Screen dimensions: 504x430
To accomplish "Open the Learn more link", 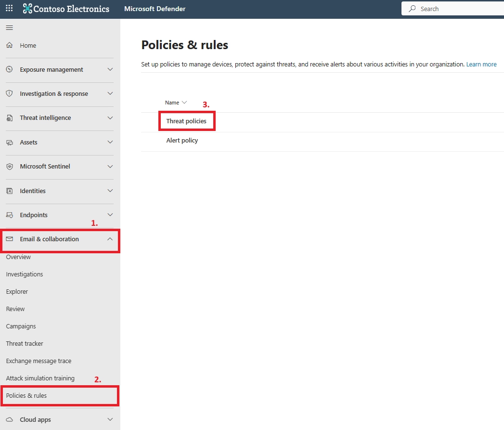I will click(x=481, y=64).
